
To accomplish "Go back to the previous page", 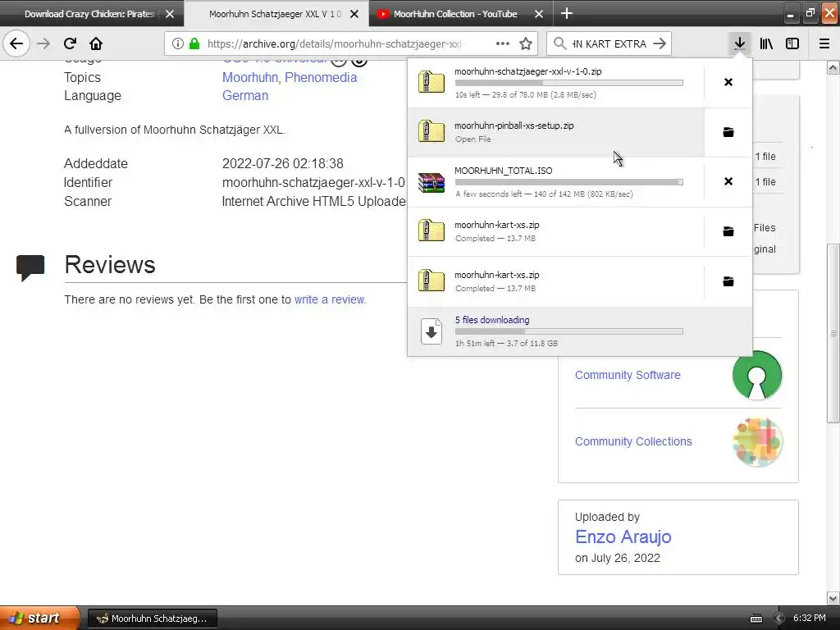I will tap(16, 43).
